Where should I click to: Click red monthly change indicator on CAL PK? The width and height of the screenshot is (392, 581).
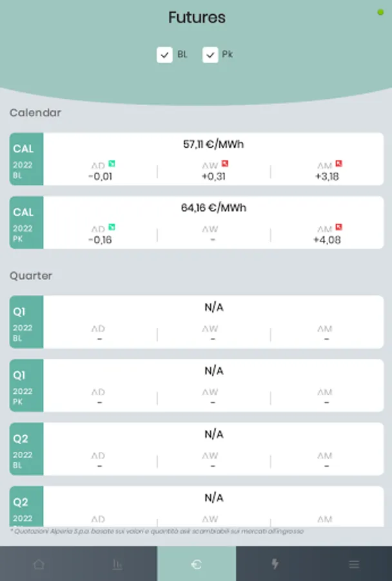(339, 227)
